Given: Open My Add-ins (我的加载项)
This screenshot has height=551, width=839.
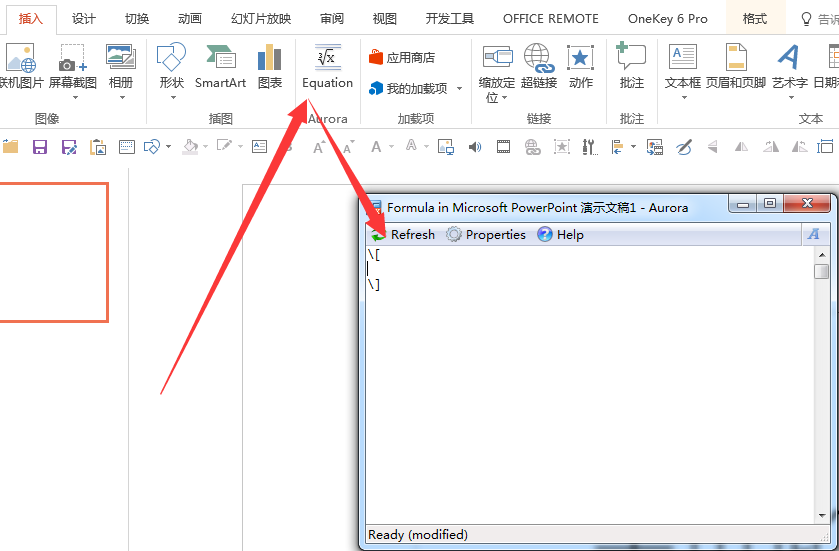Looking at the screenshot, I should click(409, 88).
